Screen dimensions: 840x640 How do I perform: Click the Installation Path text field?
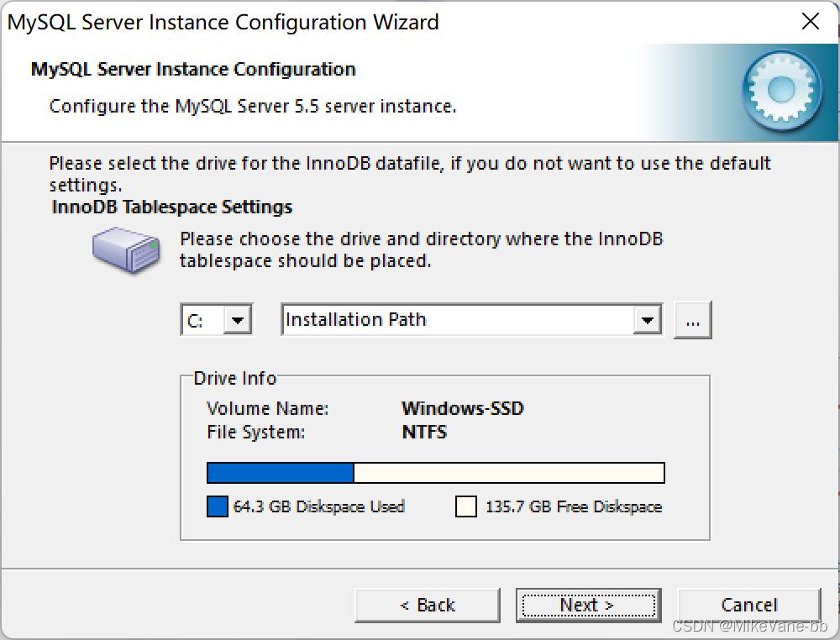[x=458, y=320]
